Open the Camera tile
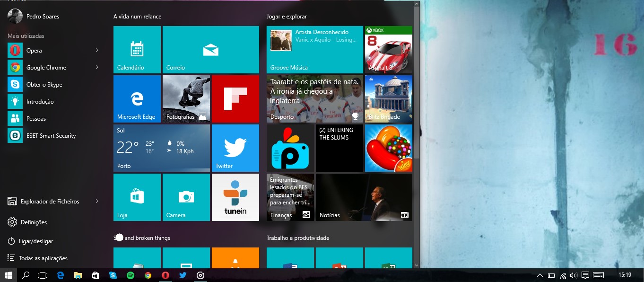The height and width of the screenshot is (282, 644). [x=186, y=197]
